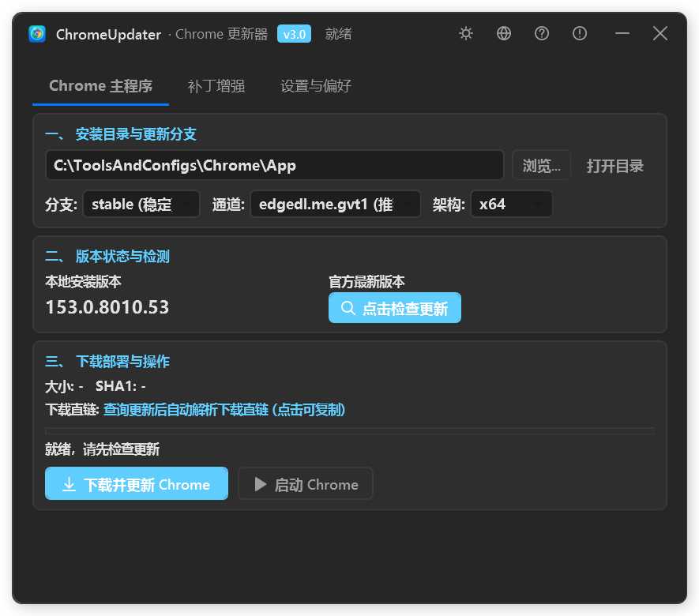Click 点击检查更新 button
Image resolution: width=699 pixels, height=616 pixels.
[395, 308]
